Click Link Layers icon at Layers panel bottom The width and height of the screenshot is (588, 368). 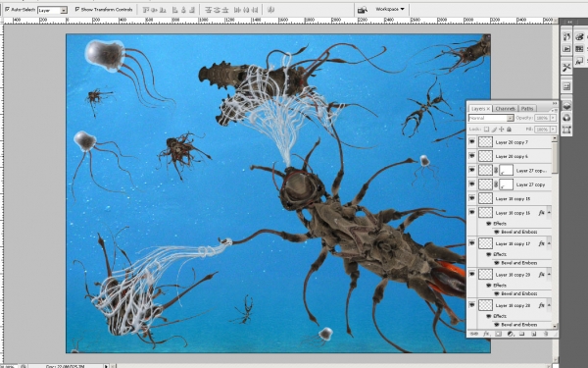click(474, 334)
